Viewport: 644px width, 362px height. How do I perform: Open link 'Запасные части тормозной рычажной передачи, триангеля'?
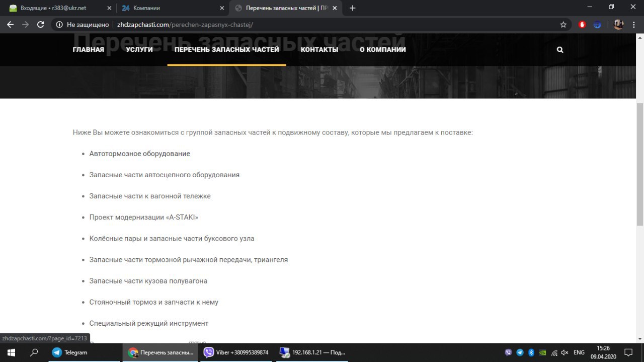coord(189,259)
